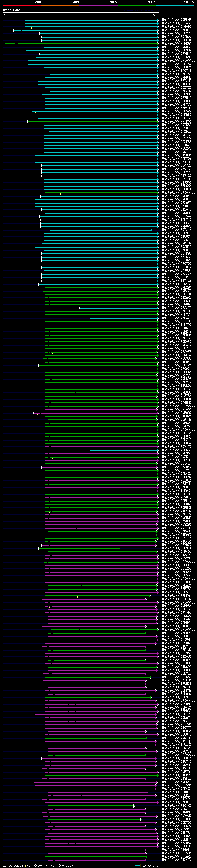Viewport: 197px width, 868px height.
Task: Select the UniRef100_B0PEN2 label
Action: tap(176, 477)
